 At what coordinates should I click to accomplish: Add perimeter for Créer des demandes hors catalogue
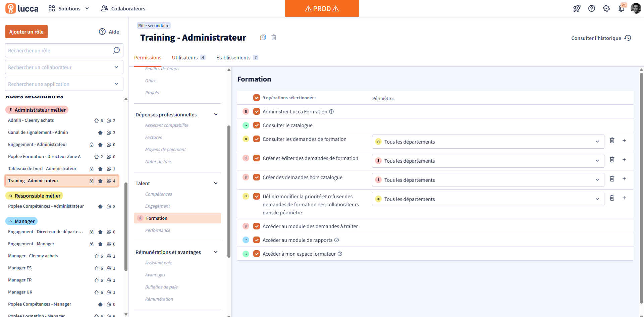[624, 179]
